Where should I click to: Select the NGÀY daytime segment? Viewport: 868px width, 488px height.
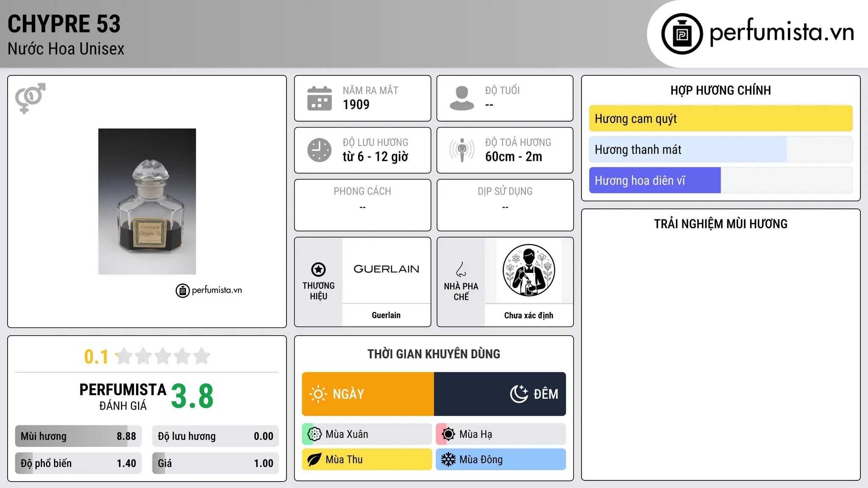click(x=368, y=394)
